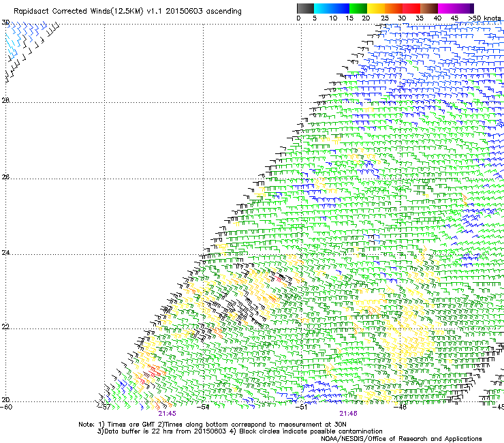Click the NOAA/NESDIS credit line
Image resolution: width=504 pixels, height=443 pixels.
(401, 439)
